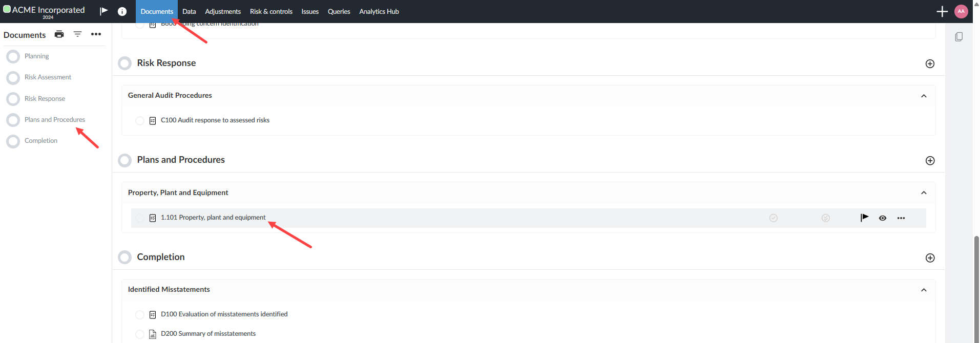The width and height of the screenshot is (980, 343).
Task: Open the engagement info icon
Action: tap(122, 11)
